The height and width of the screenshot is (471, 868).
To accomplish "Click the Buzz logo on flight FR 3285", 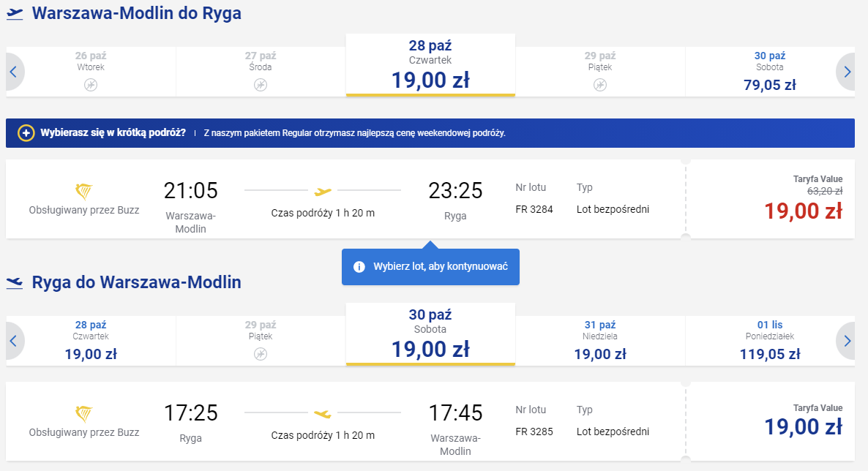I will (x=83, y=414).
